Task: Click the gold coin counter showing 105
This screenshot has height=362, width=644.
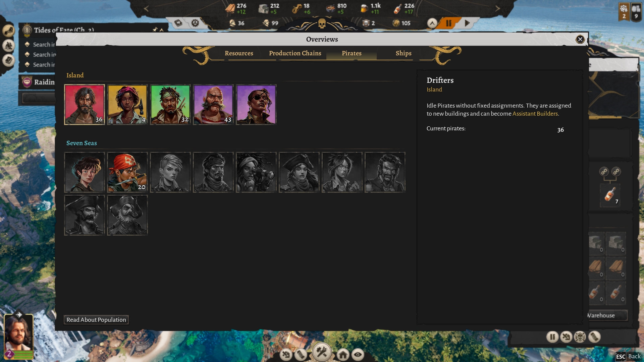Action: tap(401, 23)
